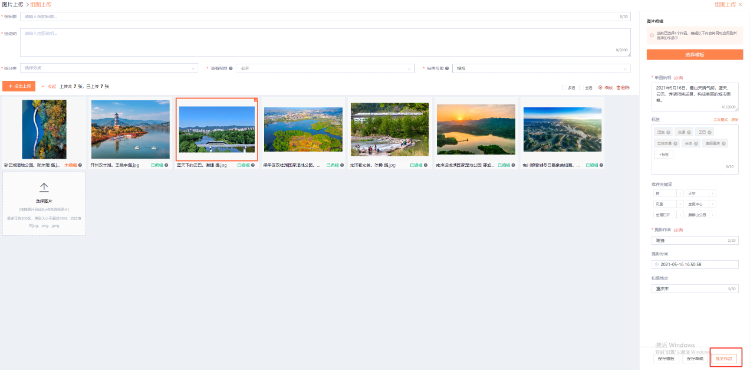Click the upload arrow icon in the select-image tile
The width and height of the screenshot is (750, 370).
pyautogui.click(x=44, y=187)
